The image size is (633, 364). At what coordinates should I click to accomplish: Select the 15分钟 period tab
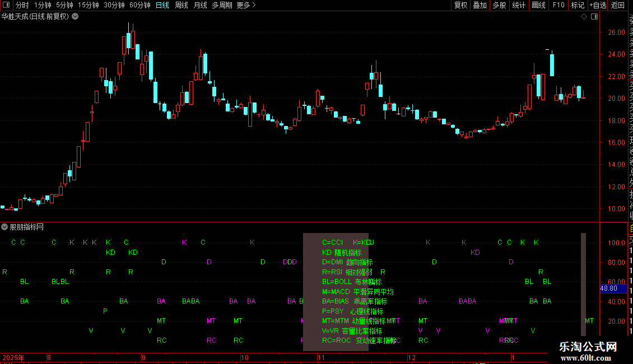click(x=89, y=5)
